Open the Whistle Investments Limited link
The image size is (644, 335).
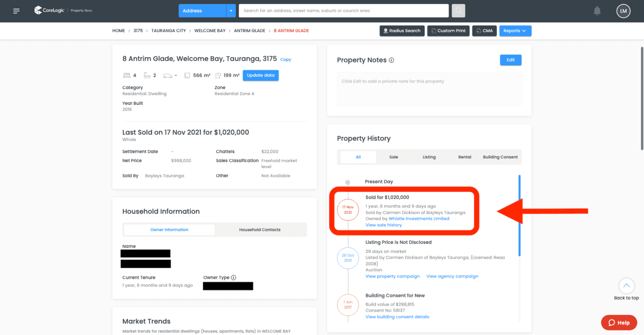(419, 219)
